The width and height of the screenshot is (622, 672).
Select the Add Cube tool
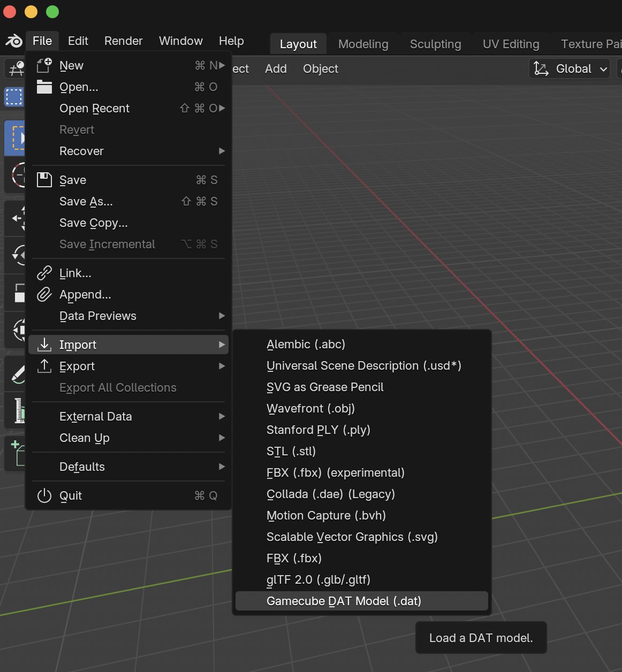click(15, 454)
